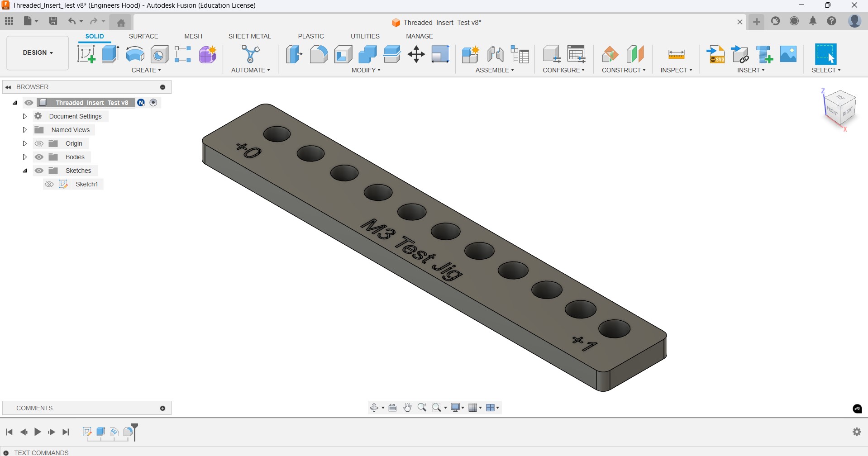The height and width of the screenshot is (456, 868).
Task: Toggle visibility of Threaded_Insert_Test v8 component
Action: pos(29,103)
